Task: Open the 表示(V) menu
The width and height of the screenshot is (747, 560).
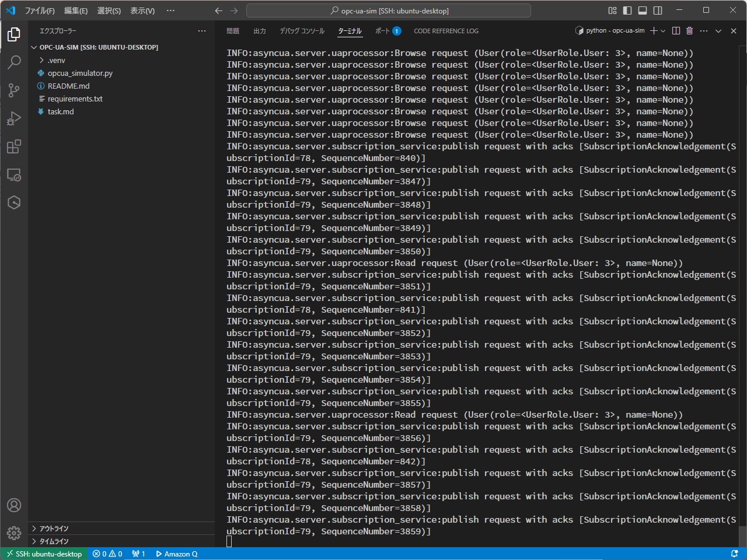Action: (x=142, y=10)
